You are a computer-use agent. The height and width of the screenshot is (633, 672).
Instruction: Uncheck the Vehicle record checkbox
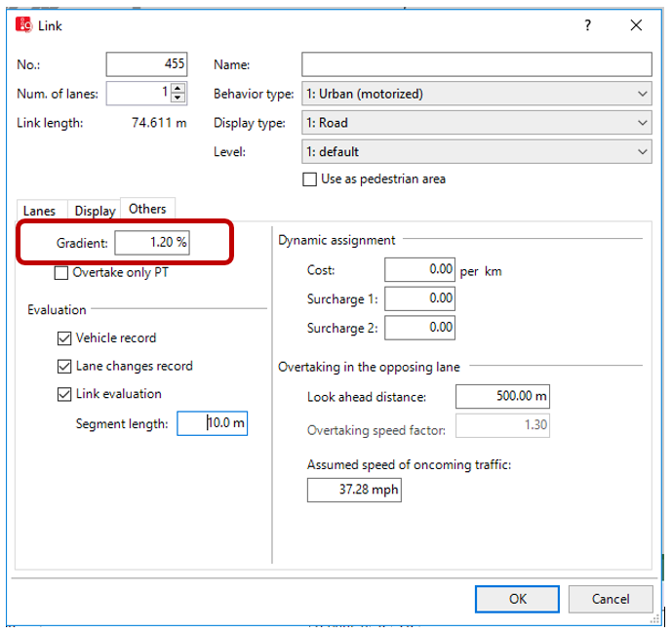[64, 338]
